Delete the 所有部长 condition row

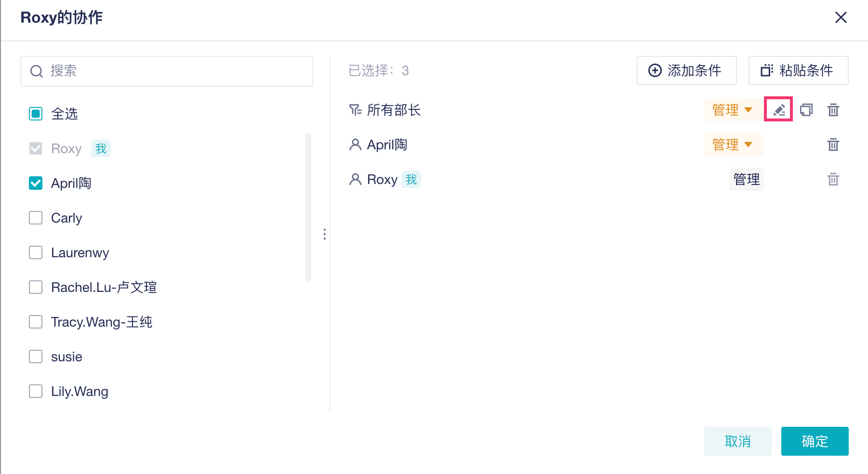pyautogui.click(x=833, y=110)
